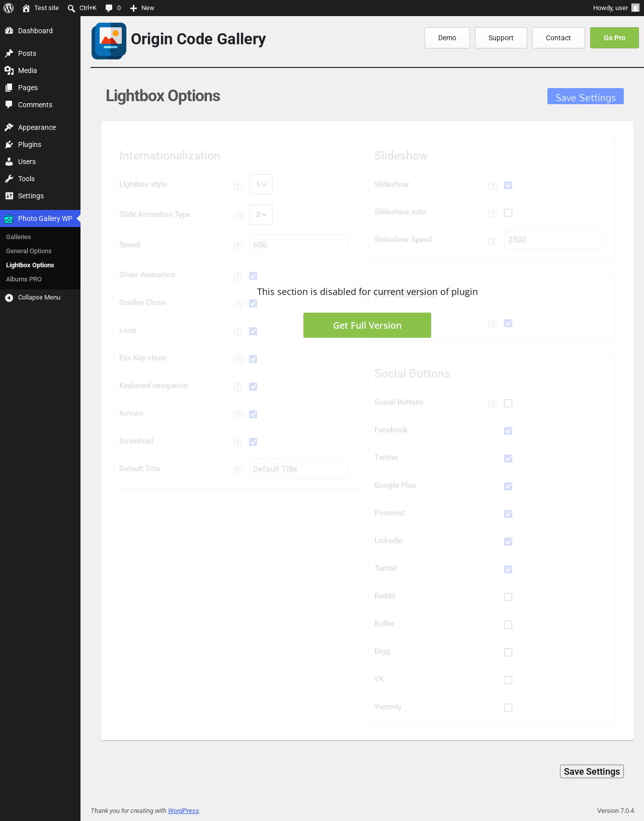The height and width of the screenshot is (821, 644).
Task: Click help icon next to Default Title
Action: pyautogui.click(x=238, y=471)
